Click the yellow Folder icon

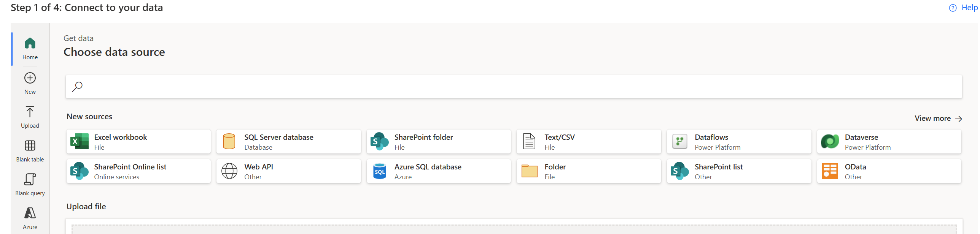529,171
